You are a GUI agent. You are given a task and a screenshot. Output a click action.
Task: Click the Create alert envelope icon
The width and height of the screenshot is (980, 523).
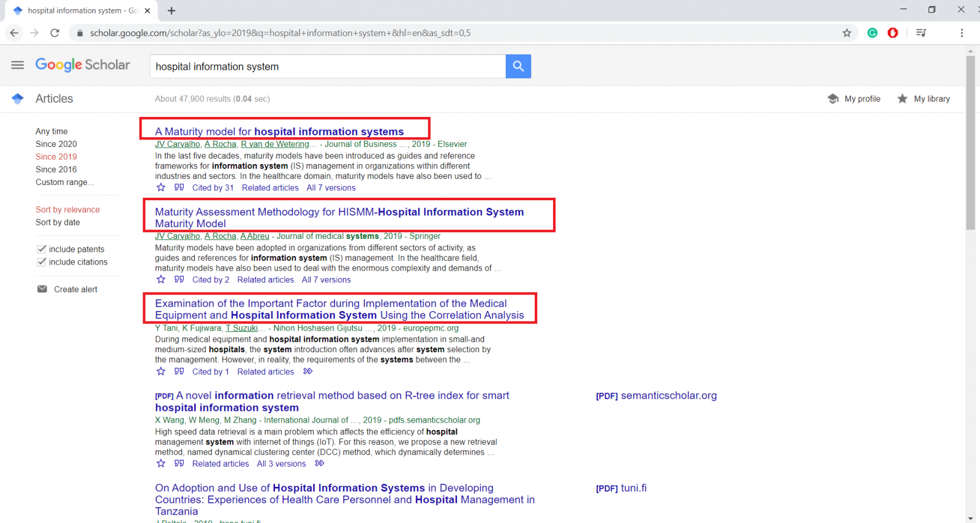point(42,289)
